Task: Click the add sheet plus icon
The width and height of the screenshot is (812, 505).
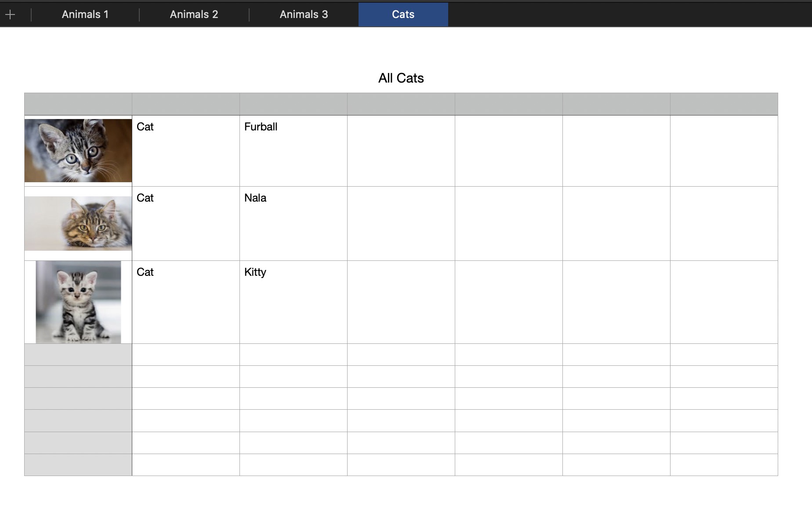Action: 10,14
